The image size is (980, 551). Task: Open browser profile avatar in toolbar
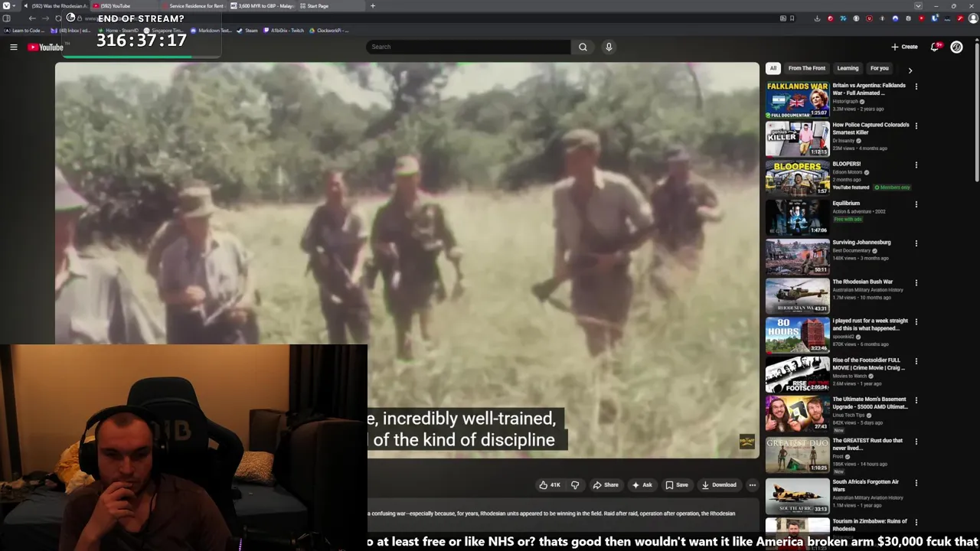[973, 18]
